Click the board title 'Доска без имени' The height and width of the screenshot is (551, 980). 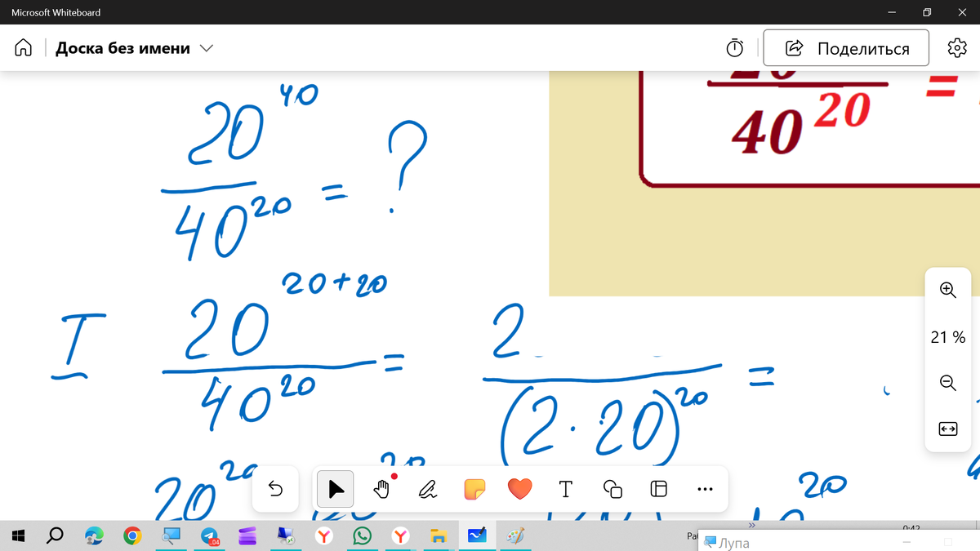122,48
